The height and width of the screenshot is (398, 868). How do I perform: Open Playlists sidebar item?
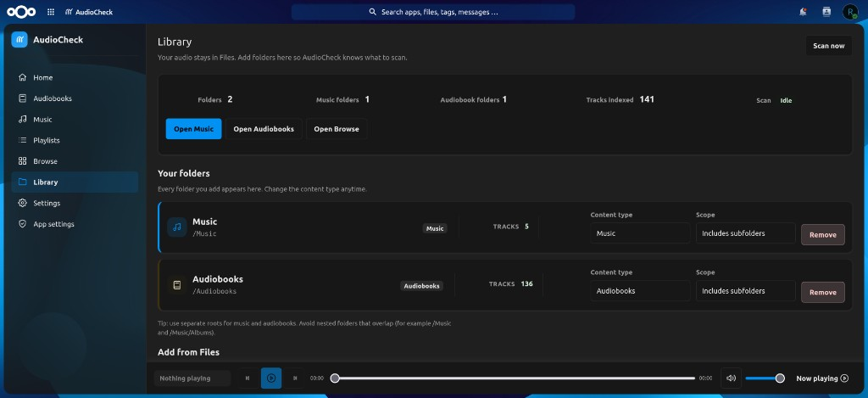[x=75, y=140]
